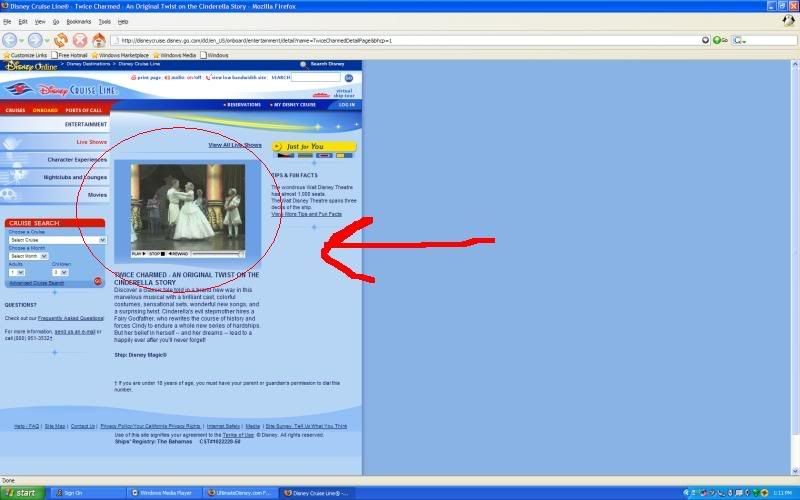
Task: Click the Firefox search engine icon
Action: pos(738,40)
